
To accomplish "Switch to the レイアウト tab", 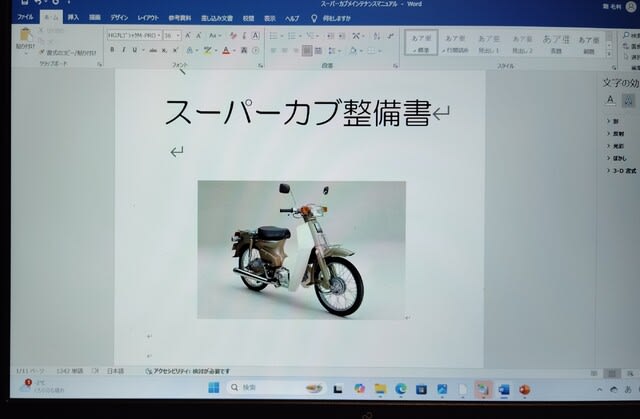I will pyautogui.click(x=148, y=18).
